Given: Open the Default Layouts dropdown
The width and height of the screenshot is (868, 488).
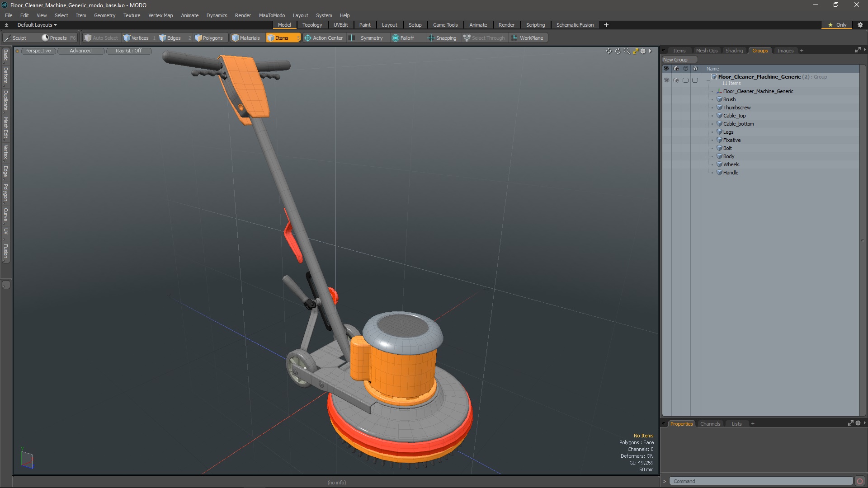Looking at the screenshot, I should tap(37, 25).
